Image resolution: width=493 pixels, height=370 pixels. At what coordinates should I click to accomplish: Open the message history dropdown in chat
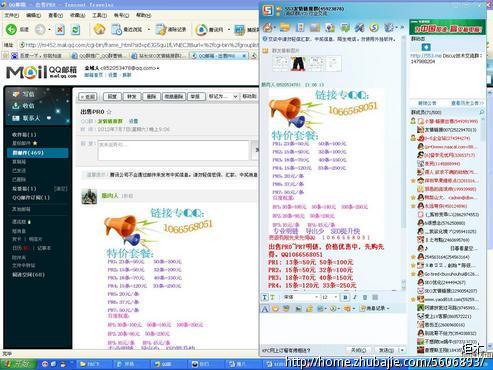[x=374, y=309]
